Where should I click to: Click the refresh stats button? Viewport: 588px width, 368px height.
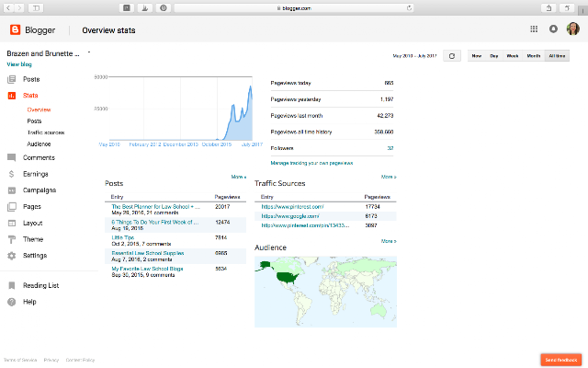tap(452, 56)
